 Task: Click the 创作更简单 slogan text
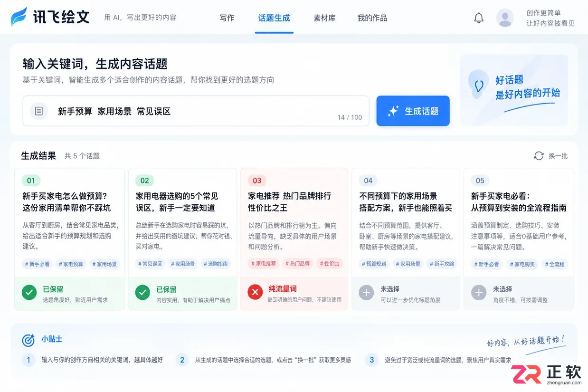click(x=543, y=13)
